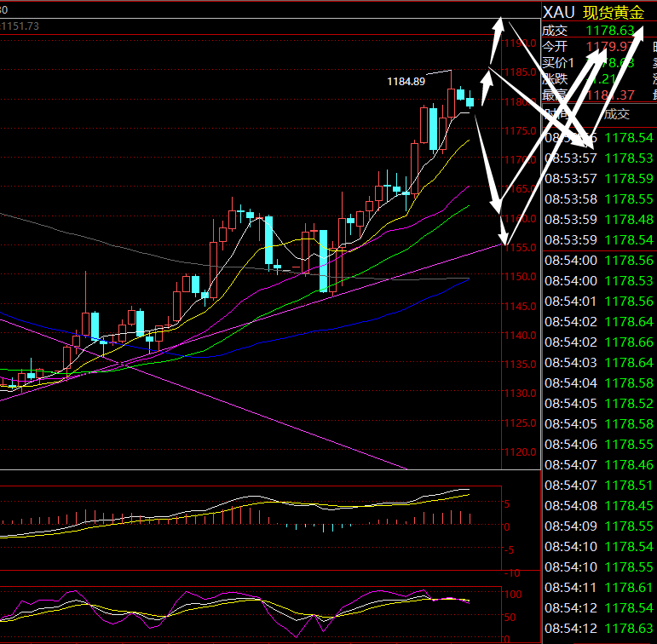Click the bottom oscillator panel with magenta line

(x=256, y=613)
